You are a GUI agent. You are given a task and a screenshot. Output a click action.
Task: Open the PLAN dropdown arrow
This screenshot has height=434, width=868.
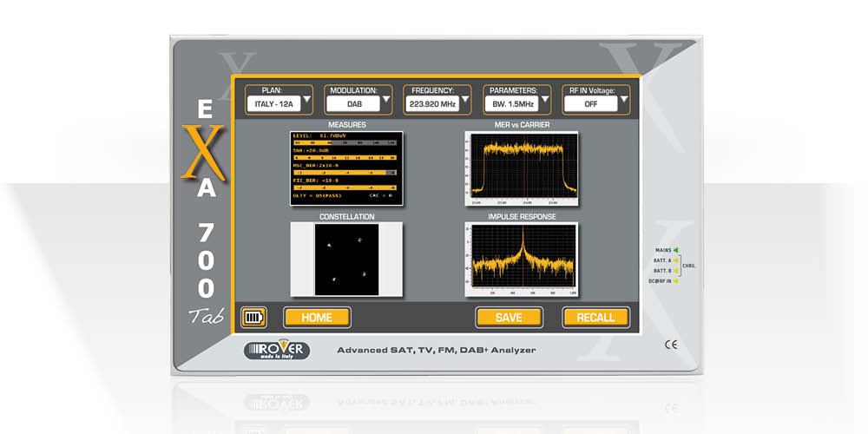(307, 101)
